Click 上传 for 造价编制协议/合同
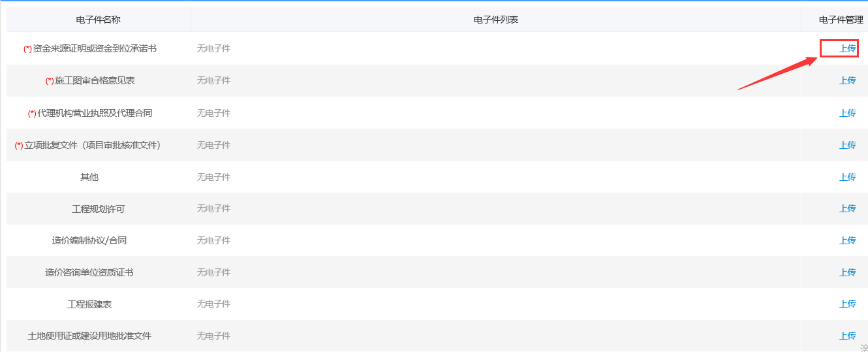868x352 pixels. click(847, 240)
